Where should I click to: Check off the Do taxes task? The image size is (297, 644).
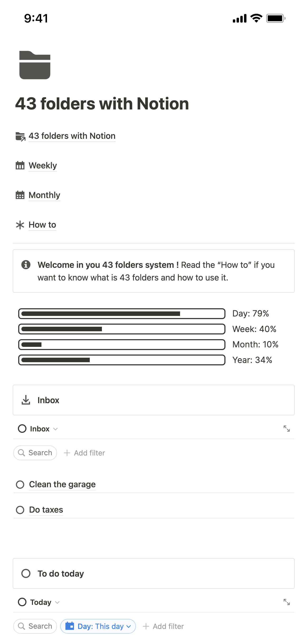pyautogui.click(x=20, y=510)
